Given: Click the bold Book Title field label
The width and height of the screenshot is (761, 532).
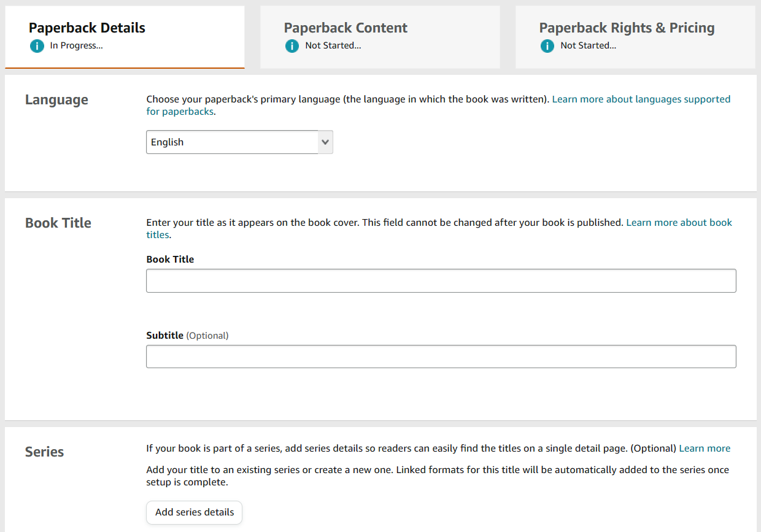Looking at the screenshot, I should click(x=170, y=260).
